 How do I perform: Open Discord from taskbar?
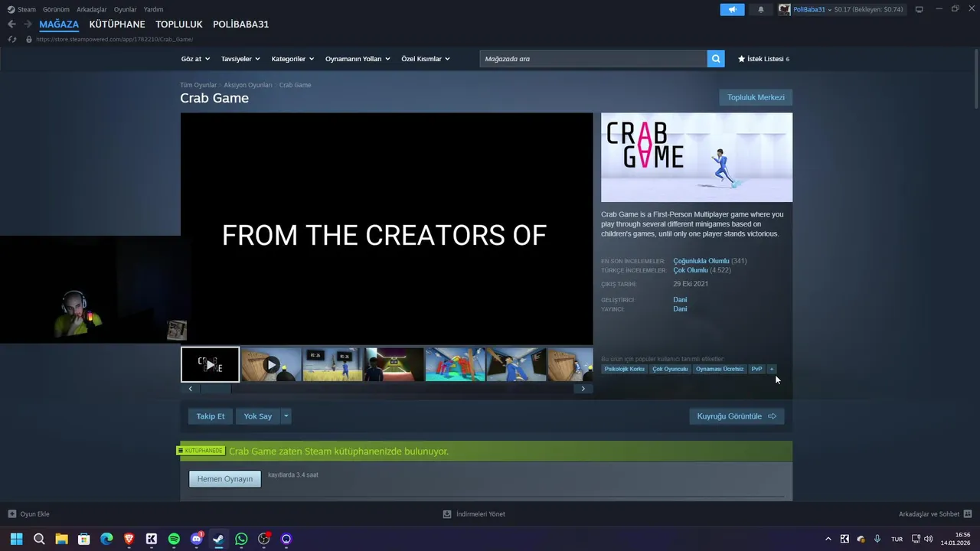coord(196,539)
